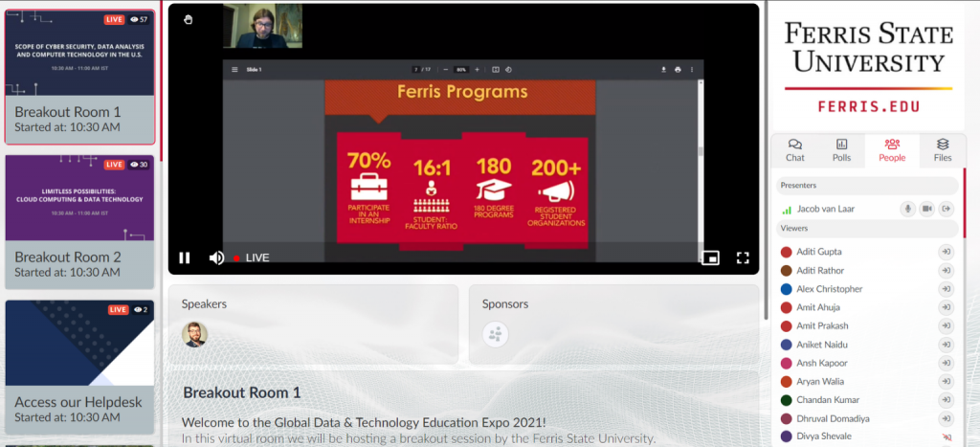This screenshot has height=447, width=980.
Task: Remove Jacob van Laar from presenters
Action: (x=947, y=209)
